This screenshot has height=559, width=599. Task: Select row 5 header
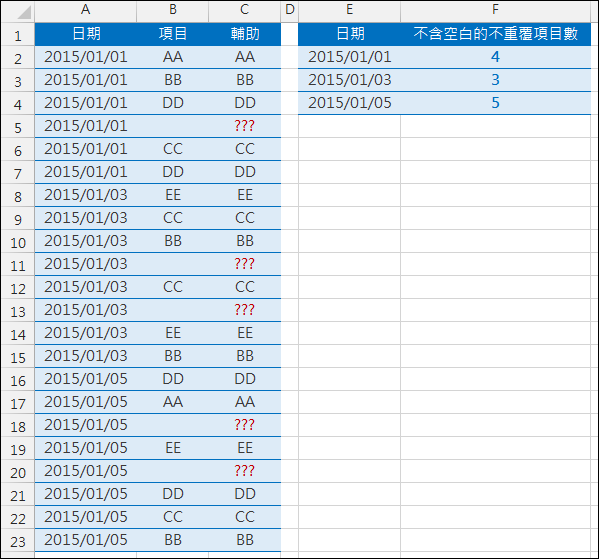click(18, 127)
